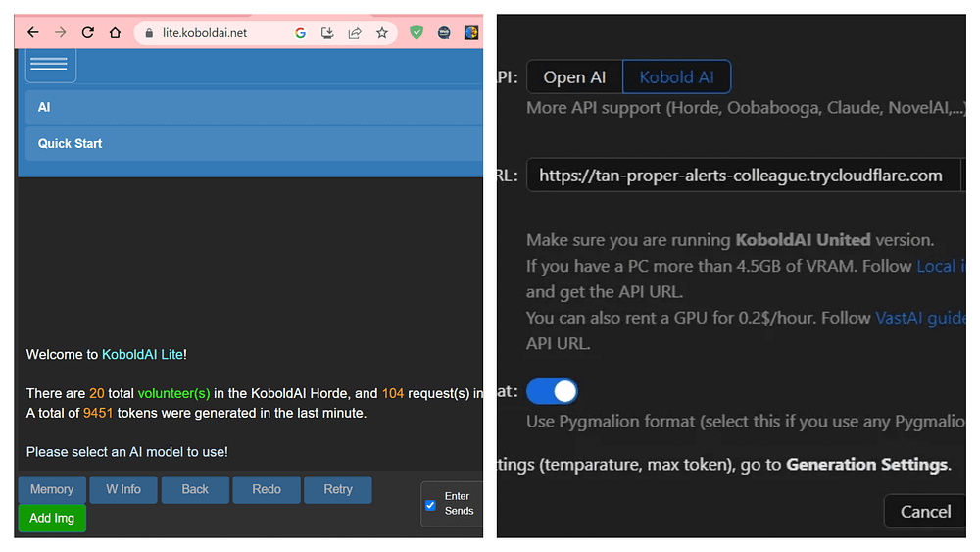This screenshot has width=980, height=552.
Task: Open the colorful square extension icon
Action: 471,33
